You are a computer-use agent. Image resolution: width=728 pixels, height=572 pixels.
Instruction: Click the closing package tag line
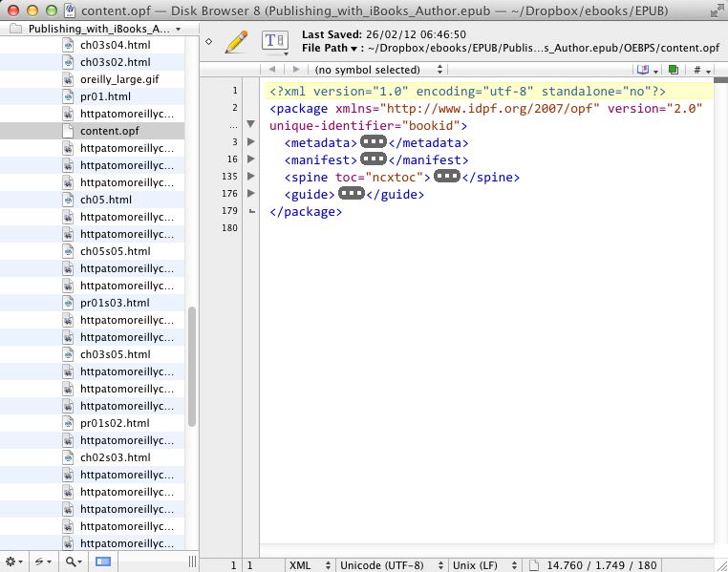click(x=306, y=212)
